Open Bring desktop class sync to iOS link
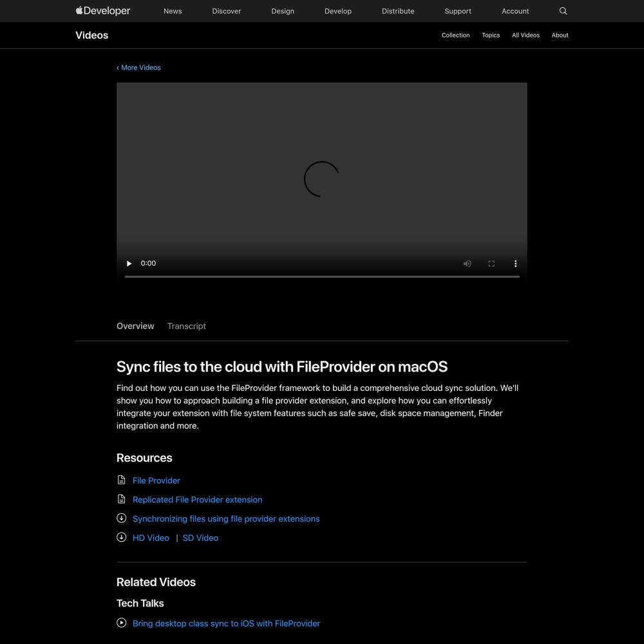 pyautogui.click(x=226, y=623)
